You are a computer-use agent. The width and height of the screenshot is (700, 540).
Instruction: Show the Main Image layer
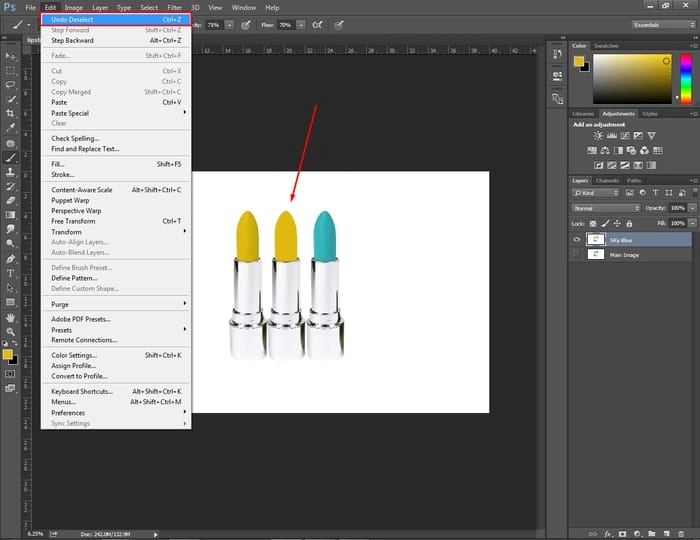tap(577, 254)
